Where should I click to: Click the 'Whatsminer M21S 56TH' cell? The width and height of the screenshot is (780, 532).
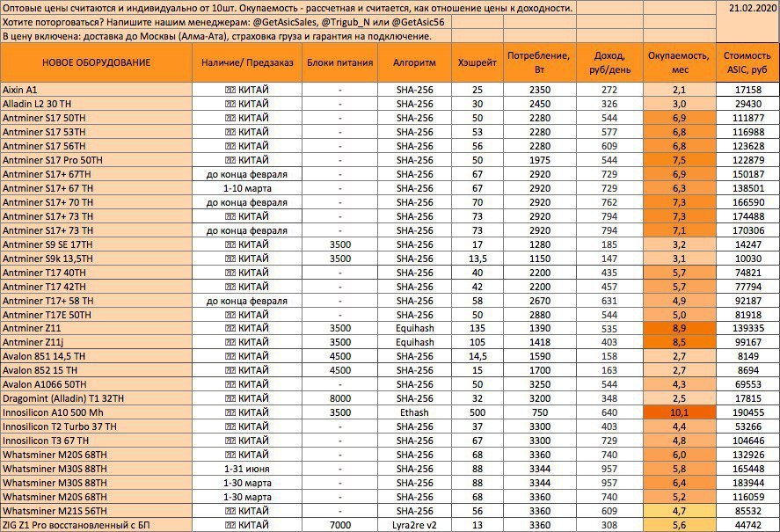96,511
